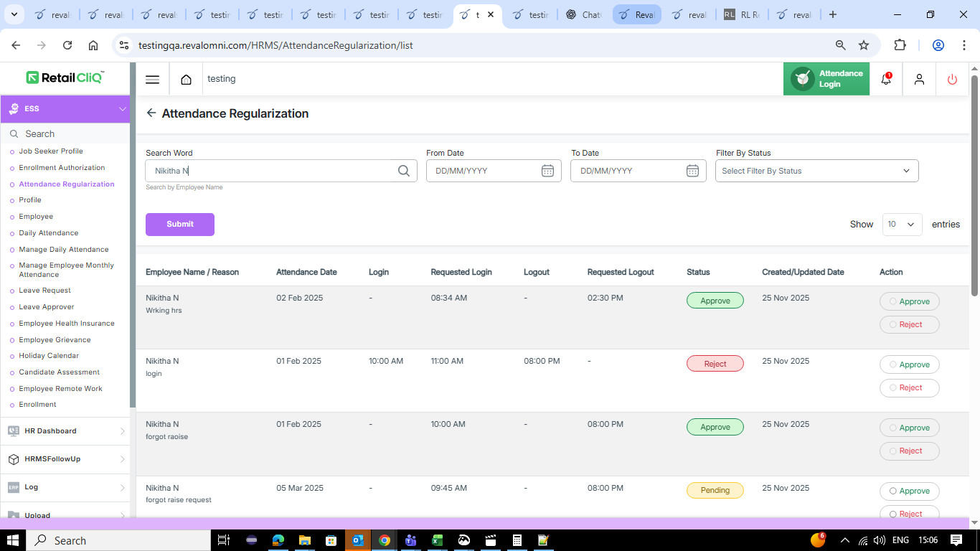Open Leave Request in the sidebar
This screenshot has width=980, height=551.
point(44,291)
